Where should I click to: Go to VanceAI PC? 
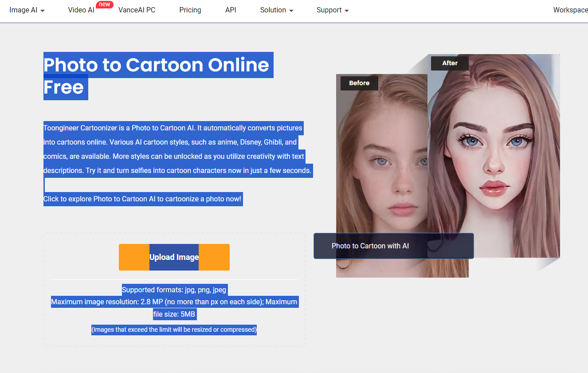click(x=137, y=10)
